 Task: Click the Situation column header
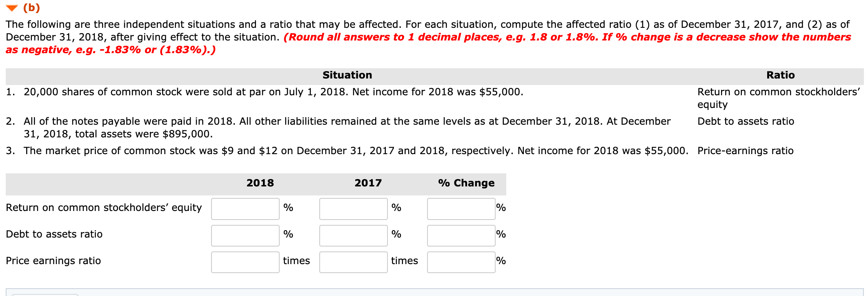tap(347, 75)
